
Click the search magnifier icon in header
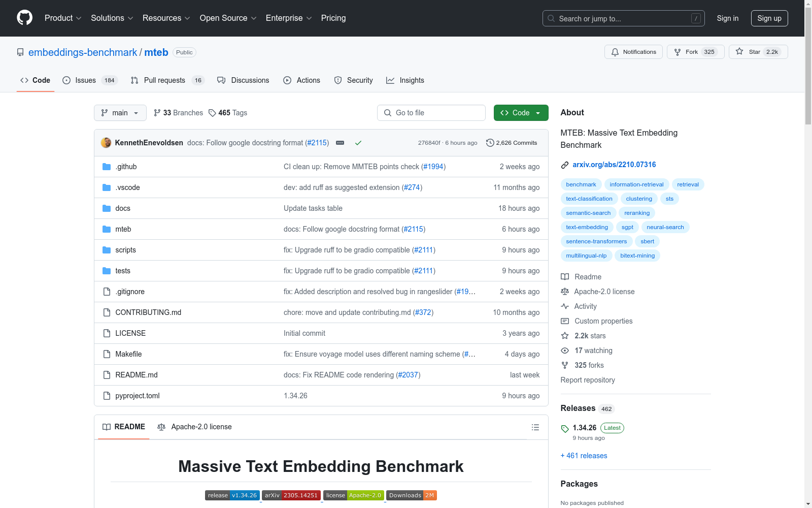click(x=551, y=18)
